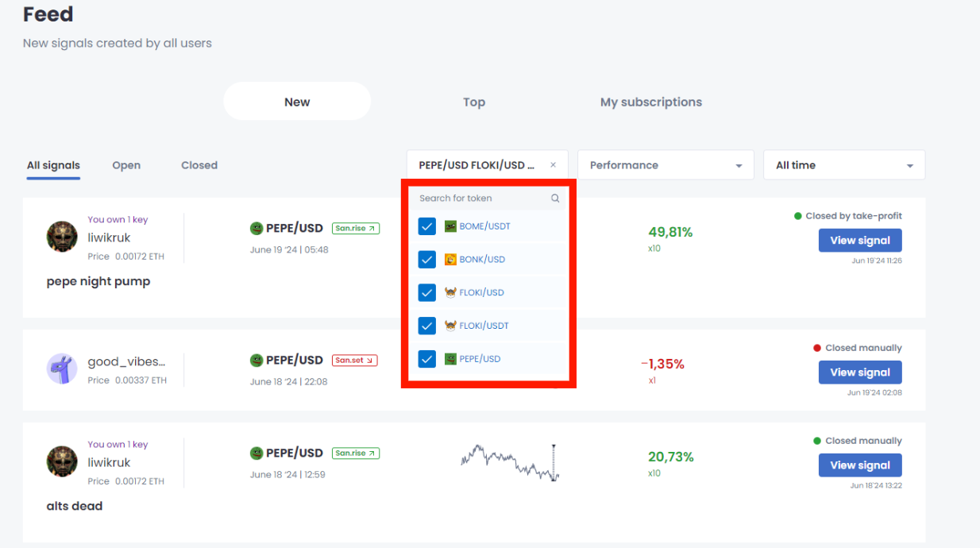This screenshot has height=548, width=980.
Task: View the signal with 20,73% performance
Action: [860, 465]
